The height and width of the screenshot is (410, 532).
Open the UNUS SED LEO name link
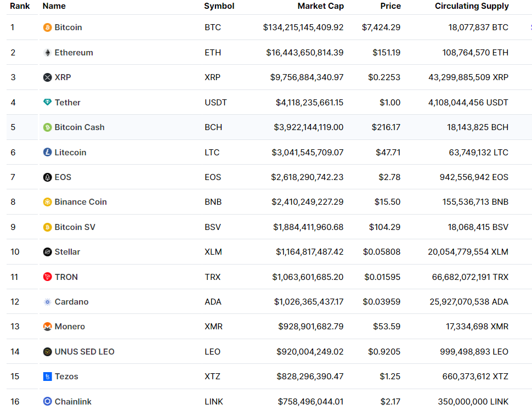coord(84,352)
